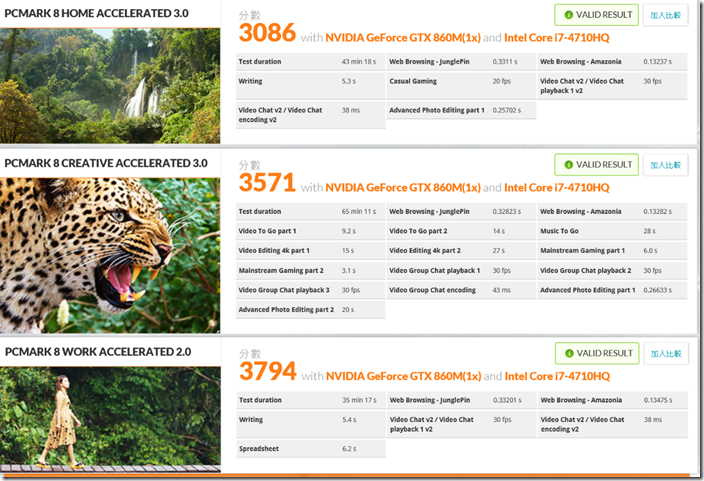
Task: Add Home Accelerated result to comparison
Action: pos(665,15)
